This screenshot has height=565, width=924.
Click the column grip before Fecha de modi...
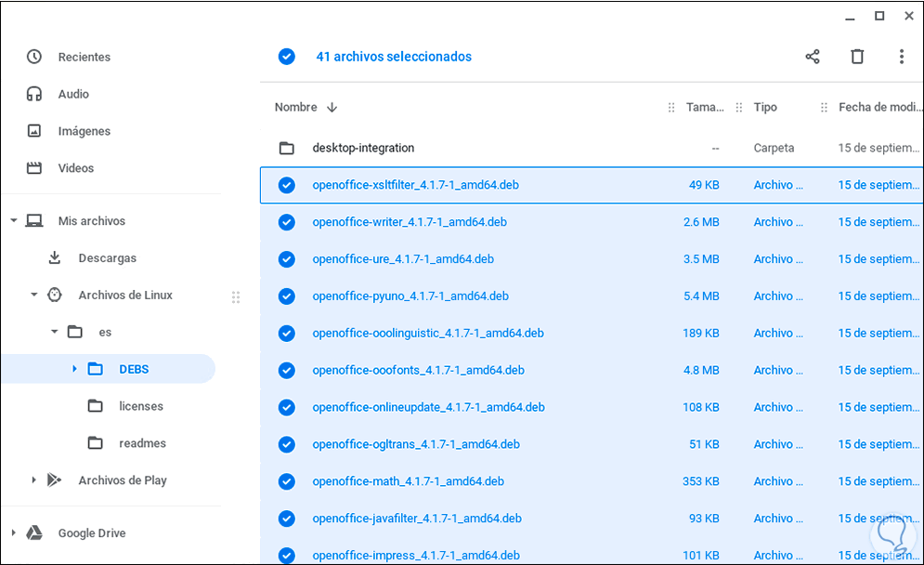click(x=824, y=108)
